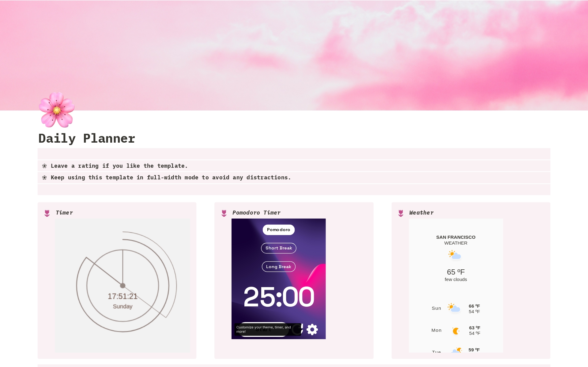
Task: Switch to Short Break mode
Action: (278, 248)
